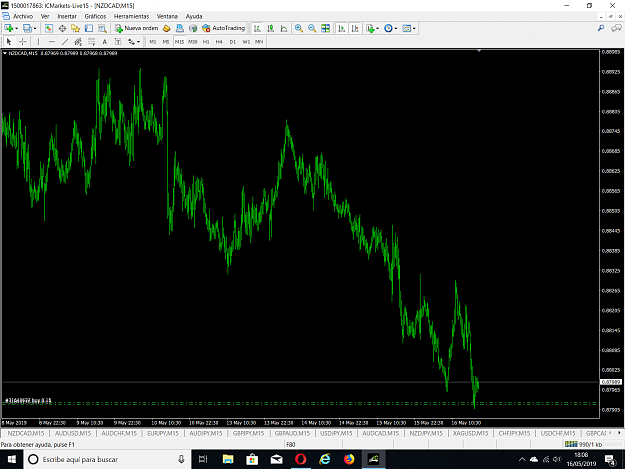Image resolution: width=625 pixels, height=469 pixels.
Task: Switch to the XAGUSD,M15 chart tab
Action: point(471,434)
